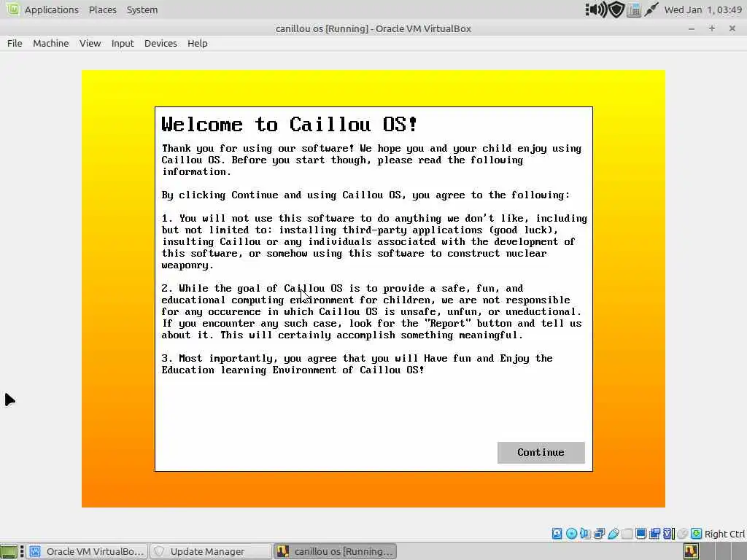This screenshot has width=747, height=560.
Task: Click the bottom panel handle dots beside show desktop
Action: [x=22, y=551]
